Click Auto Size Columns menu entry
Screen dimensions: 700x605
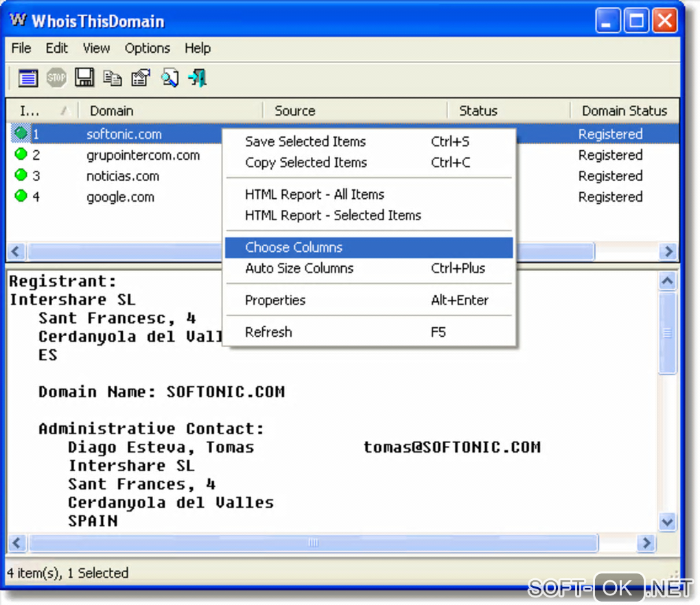369,268
